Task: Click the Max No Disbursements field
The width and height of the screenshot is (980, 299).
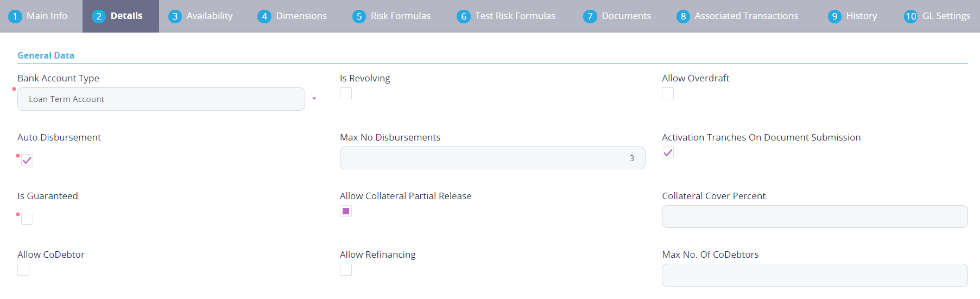Action: point(492,158)
